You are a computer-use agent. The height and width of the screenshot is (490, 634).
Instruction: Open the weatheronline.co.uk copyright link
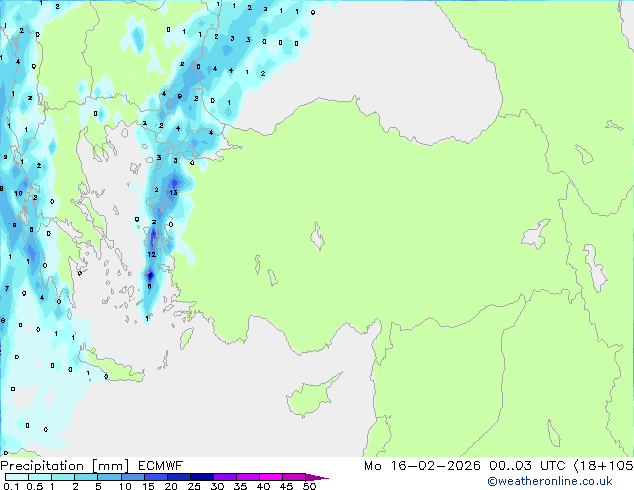(550, 481)
